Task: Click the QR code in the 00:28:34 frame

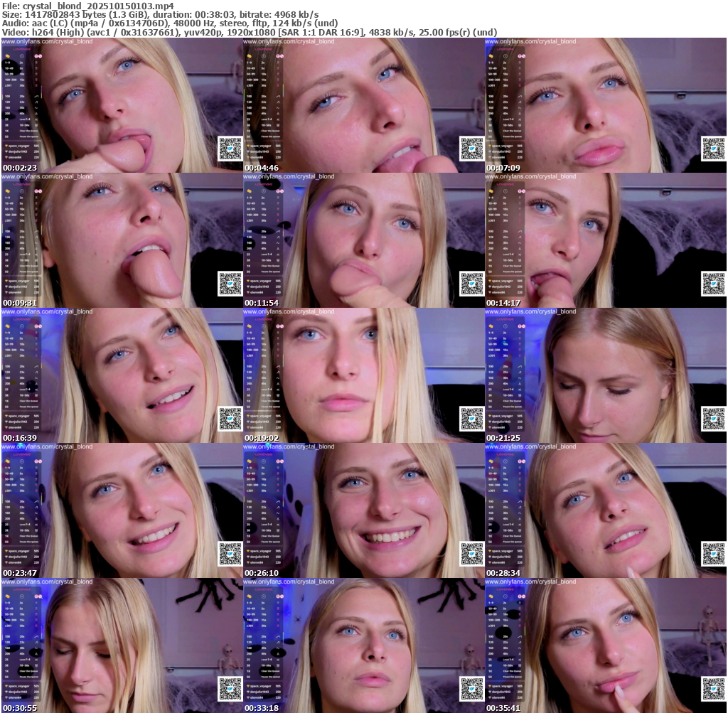Action: (713, 554)
